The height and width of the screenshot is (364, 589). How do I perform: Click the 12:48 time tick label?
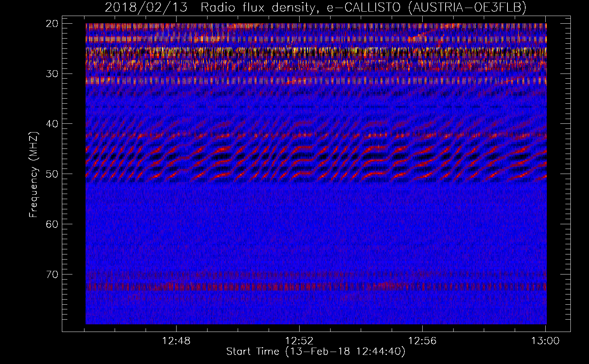pos(176,341)
